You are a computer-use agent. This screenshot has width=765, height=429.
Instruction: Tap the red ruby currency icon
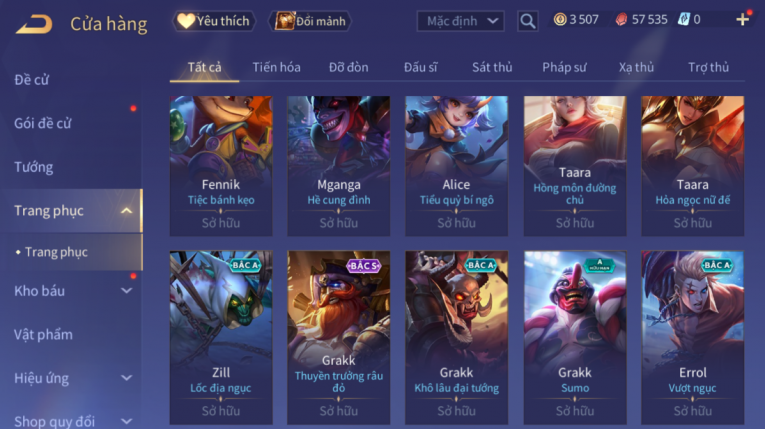[621, 20]
